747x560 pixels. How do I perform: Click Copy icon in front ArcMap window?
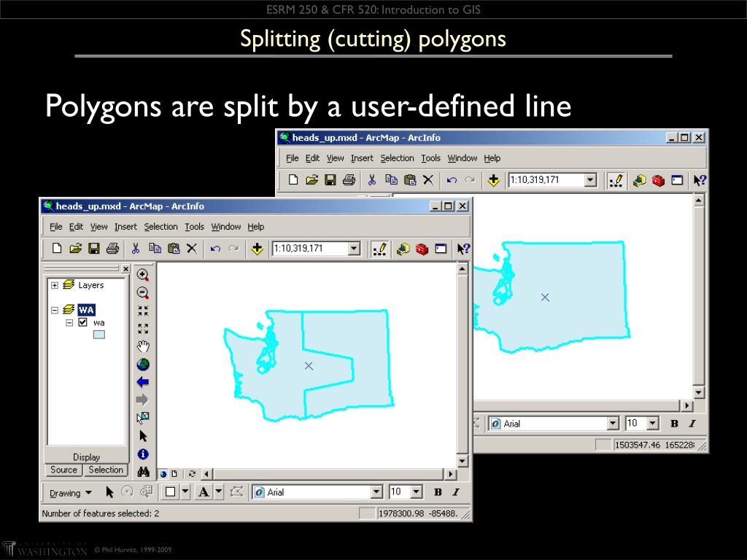[x=155, y=249]
